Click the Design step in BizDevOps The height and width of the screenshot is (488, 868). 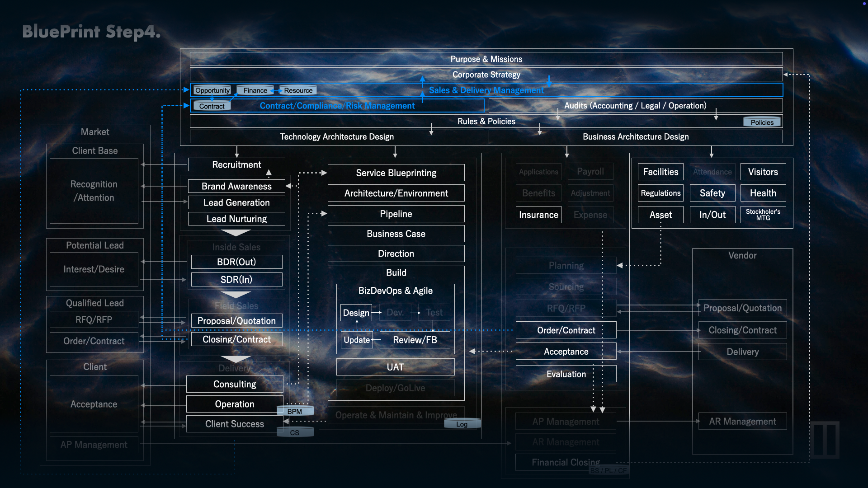coord(356,313)
